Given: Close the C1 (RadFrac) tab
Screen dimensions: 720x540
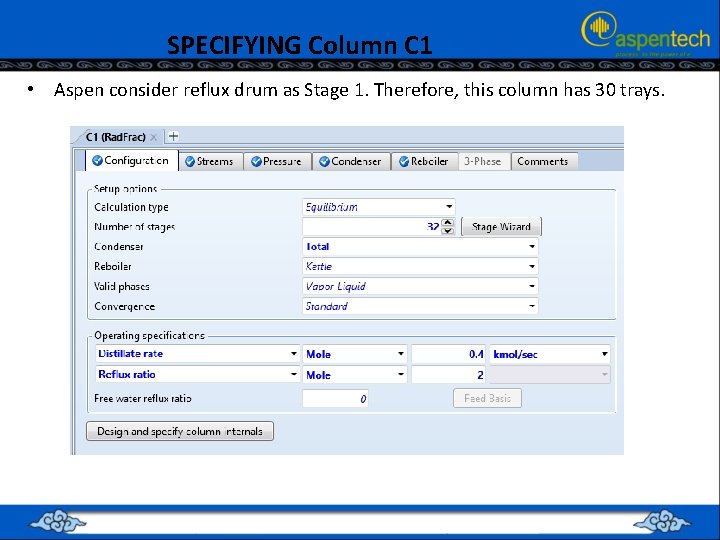Looking at the screenshot, I should [x=154, y=137].
